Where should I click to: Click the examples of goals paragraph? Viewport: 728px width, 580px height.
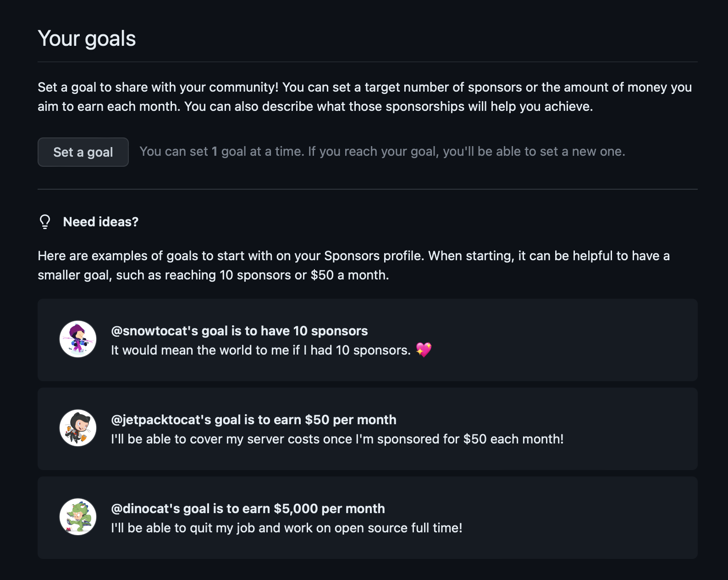tap(354, 265)
